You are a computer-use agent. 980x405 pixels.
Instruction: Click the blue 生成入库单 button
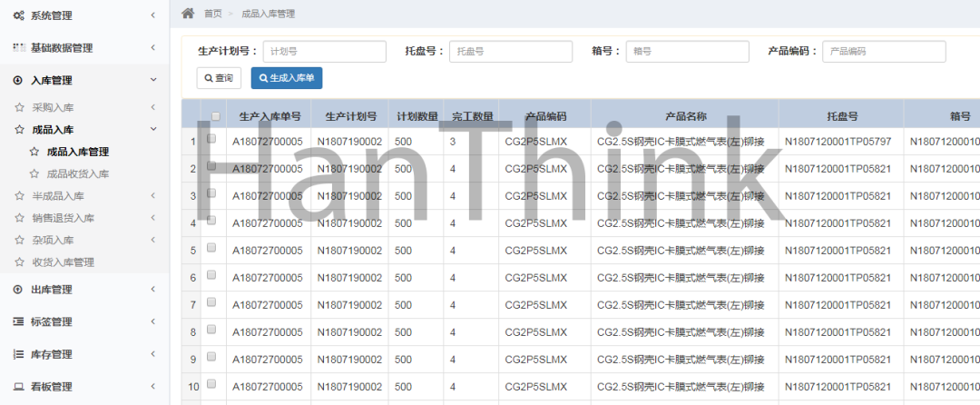click(x=286, y=79)
